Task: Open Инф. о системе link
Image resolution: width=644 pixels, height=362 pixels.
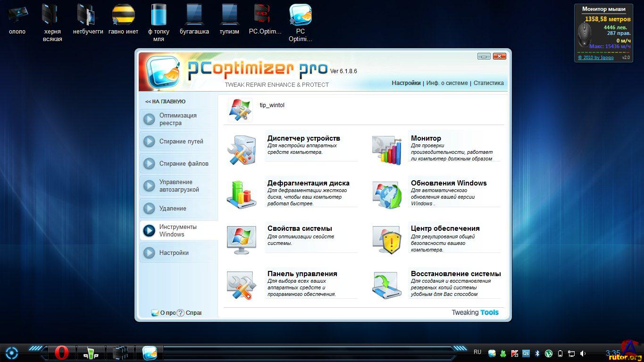Action: [447, 83]
